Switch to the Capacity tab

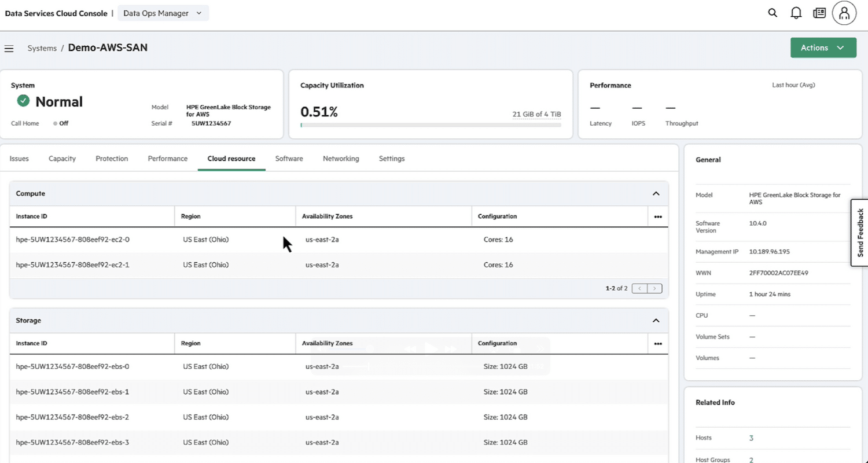[x=62, y=159]
